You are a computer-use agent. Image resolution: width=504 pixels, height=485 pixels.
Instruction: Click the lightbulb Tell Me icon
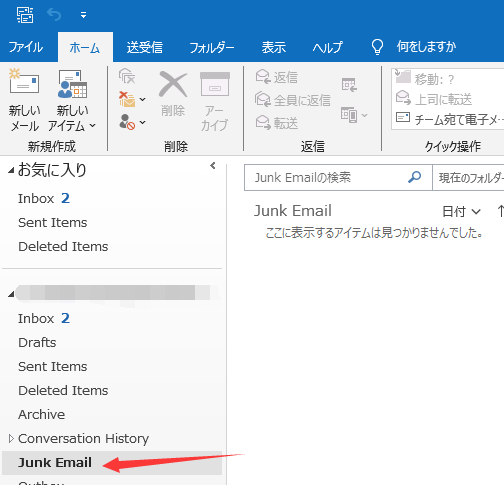[x=377, y=47]
